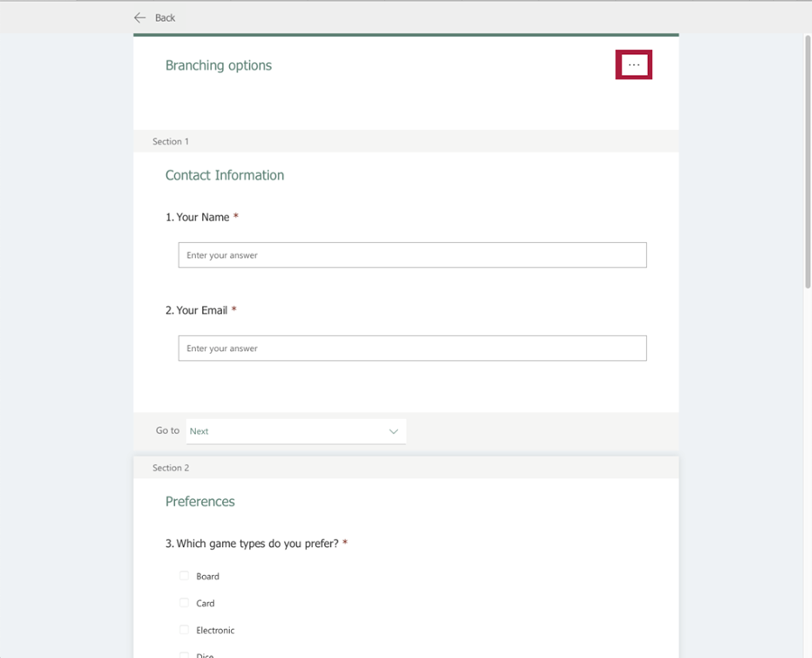Click the Branching options title
Screen dimensions: 812x658
tap(218, 65)
